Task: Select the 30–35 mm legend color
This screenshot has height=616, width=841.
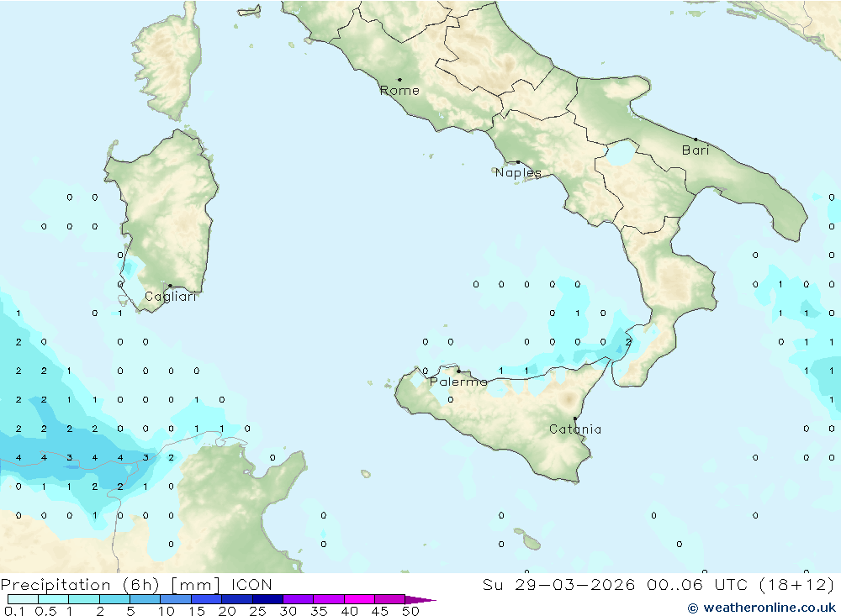Action: click(x=299, y=599)
